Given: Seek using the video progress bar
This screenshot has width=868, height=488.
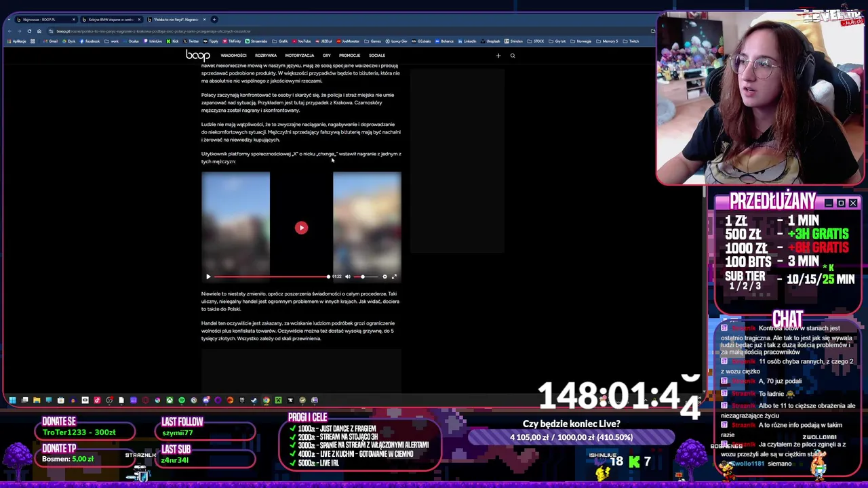Looking at the screenshot, I should click(x=271, y=277).
